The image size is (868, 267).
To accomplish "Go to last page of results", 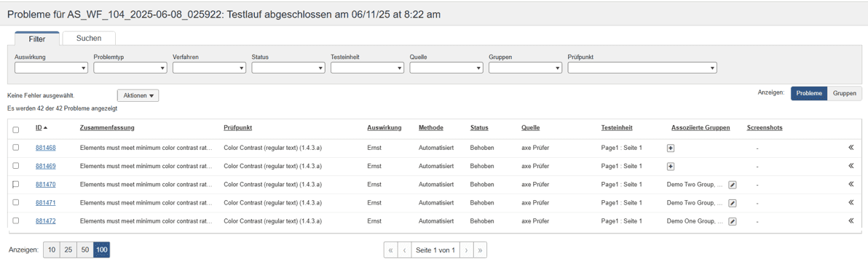I will [x=480, y=250].
